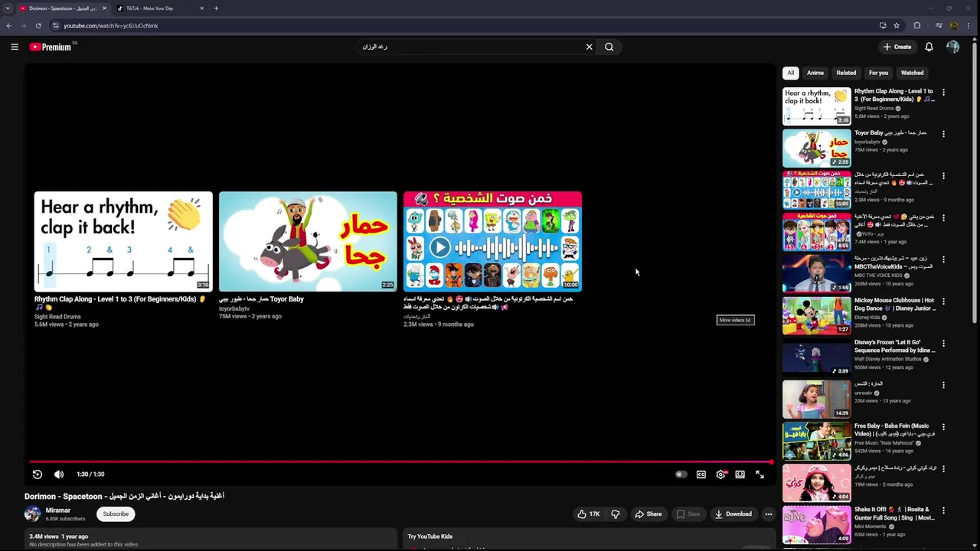Go back with the browser back arrow
980x551 pixels.
coord(9,25)
